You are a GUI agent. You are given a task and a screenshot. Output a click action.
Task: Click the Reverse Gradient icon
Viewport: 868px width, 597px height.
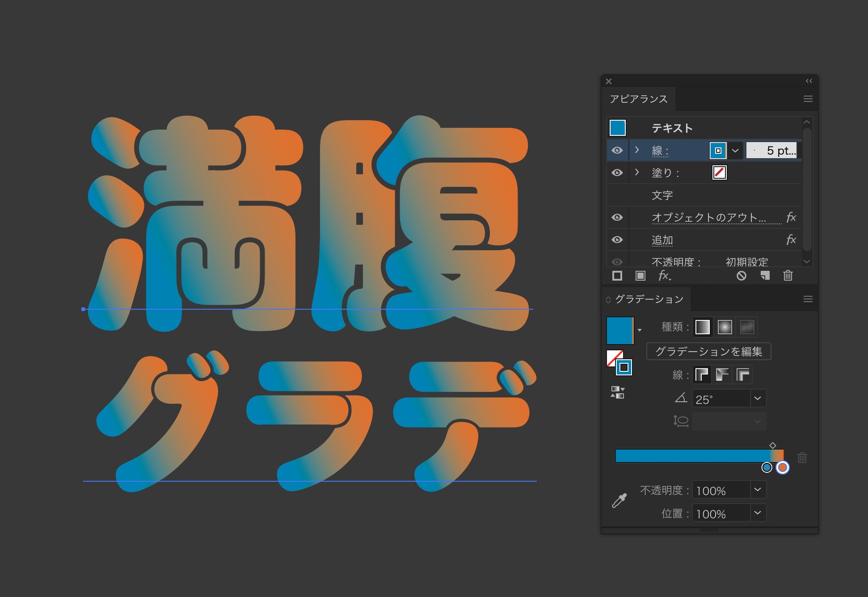click(617, 392)
